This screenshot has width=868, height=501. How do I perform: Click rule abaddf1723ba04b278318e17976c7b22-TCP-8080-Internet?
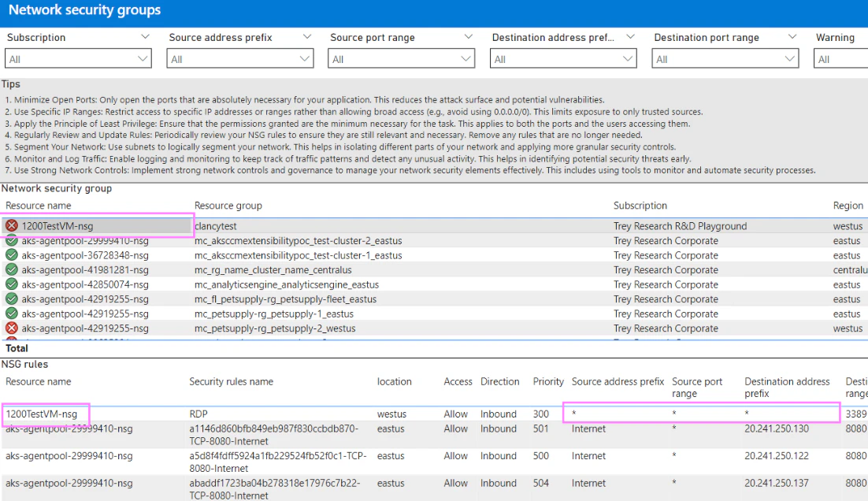(x=275, y=489)
